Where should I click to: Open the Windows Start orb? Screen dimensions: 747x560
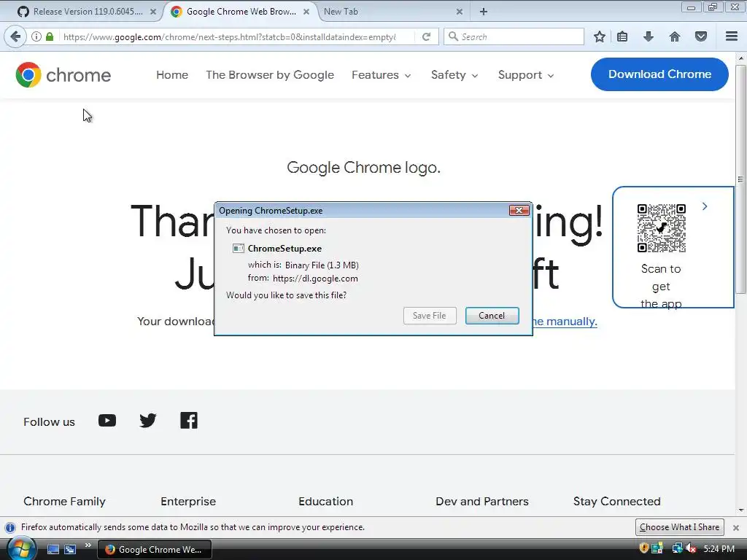pyautogui.click(x=21, y=549)
